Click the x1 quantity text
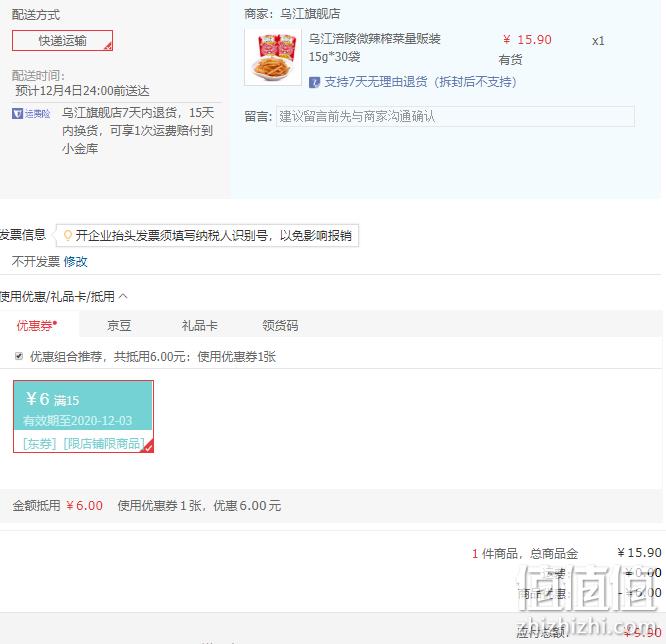The image size is (666, 644). click(x=598, y=41)
